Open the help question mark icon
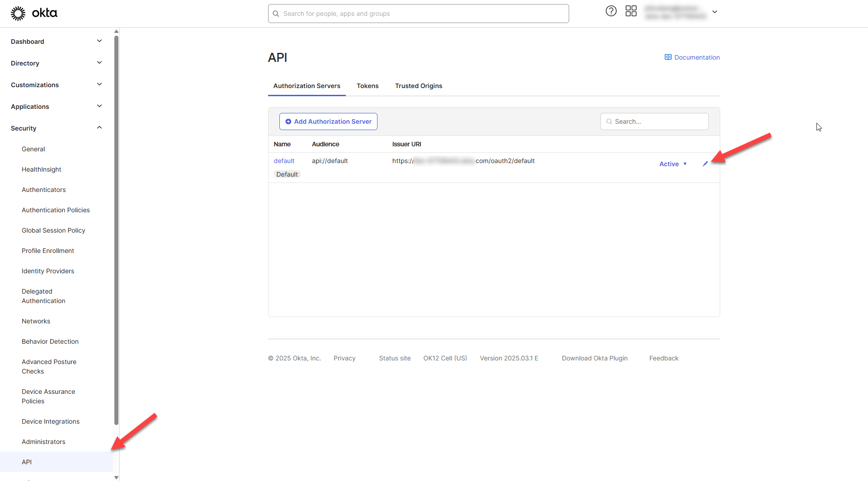Viewport: 868px width, 481px height. coord(611,11)
